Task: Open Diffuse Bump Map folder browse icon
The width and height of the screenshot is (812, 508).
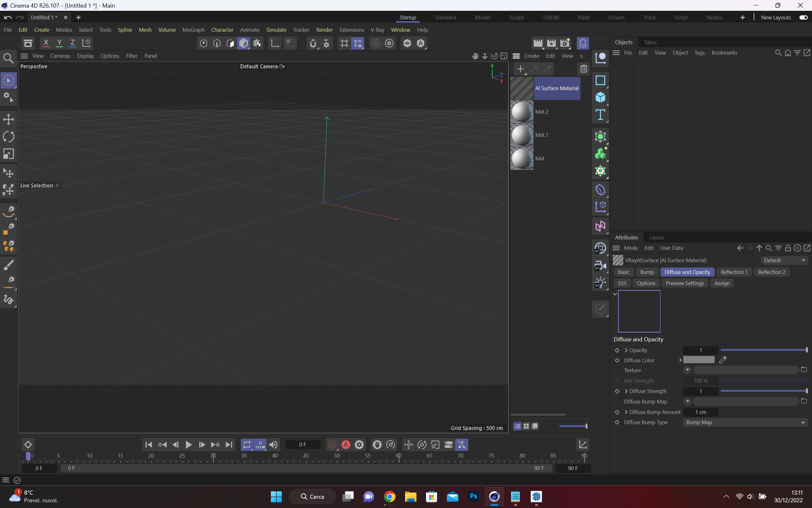Action: tap(804, 401)
